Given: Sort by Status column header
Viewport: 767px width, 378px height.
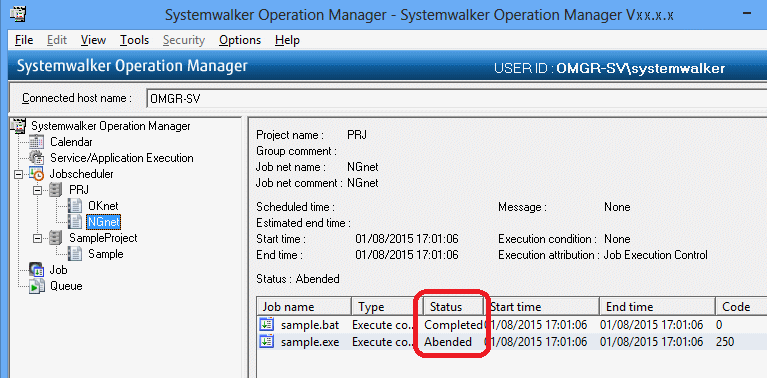Looking at the screenshot, I should (453, 307).
